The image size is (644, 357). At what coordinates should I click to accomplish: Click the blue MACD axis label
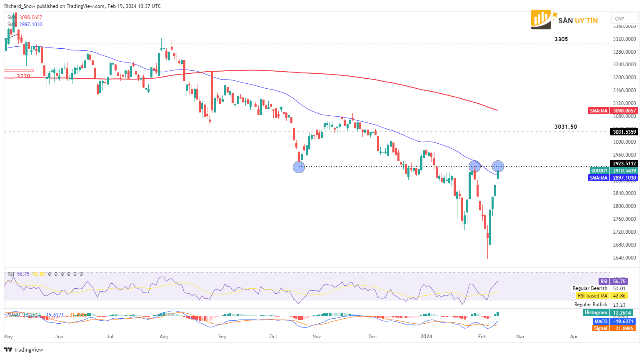coord(601,322)
